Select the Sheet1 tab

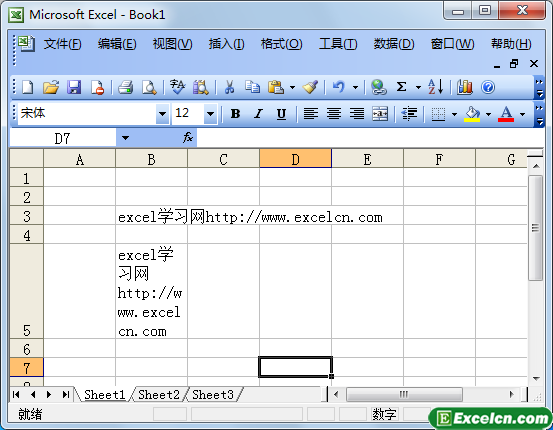[105, 394]
